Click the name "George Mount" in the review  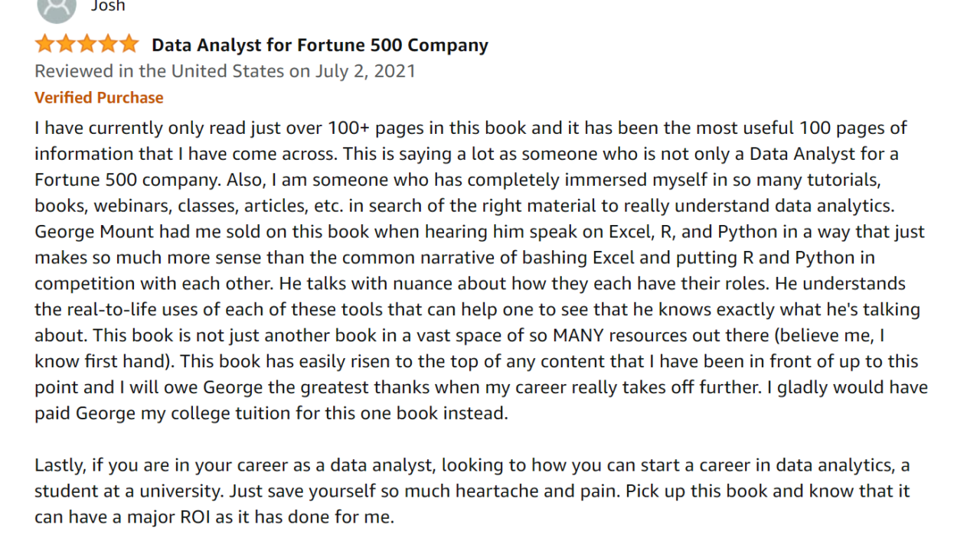coord(84,232)
